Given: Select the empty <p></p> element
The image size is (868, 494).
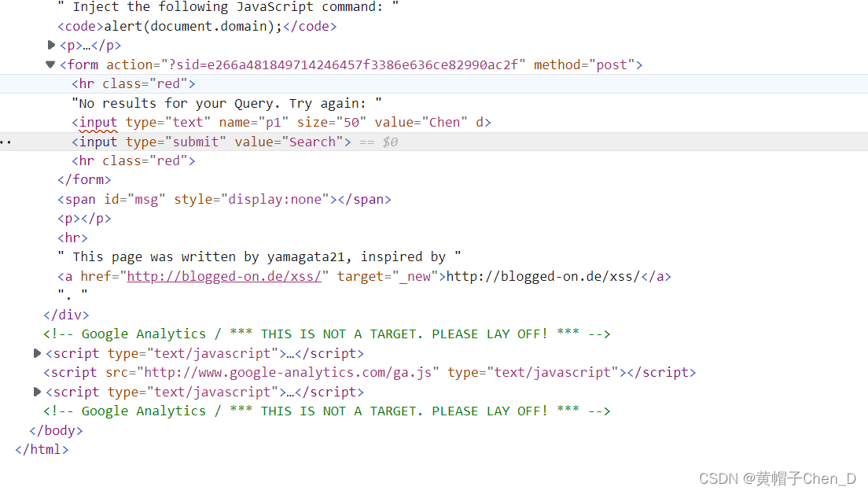Looking at the screenshot, I should click(84, 219).
